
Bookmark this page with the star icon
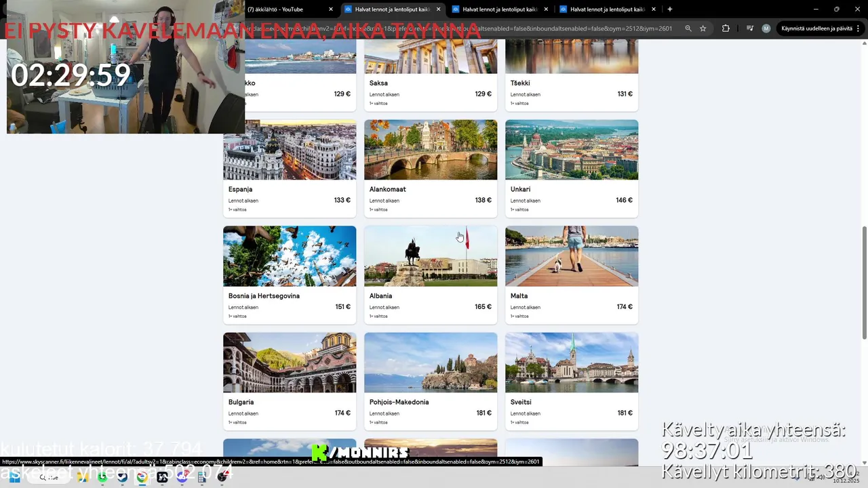pyautogui.click(x=703, y=28)
